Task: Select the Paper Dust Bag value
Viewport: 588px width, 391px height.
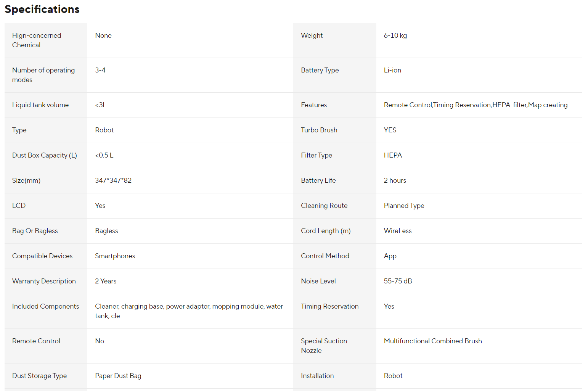Action: (118, 376)
